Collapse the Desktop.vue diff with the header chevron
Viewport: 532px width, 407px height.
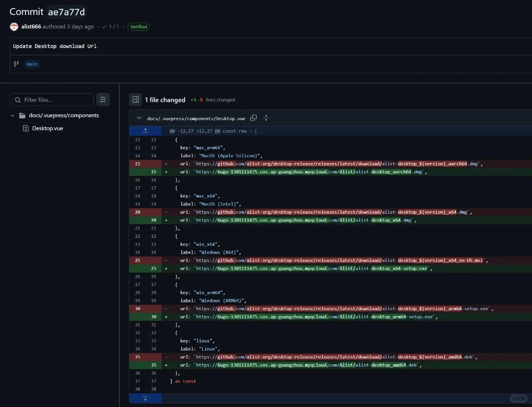[139, 118]
